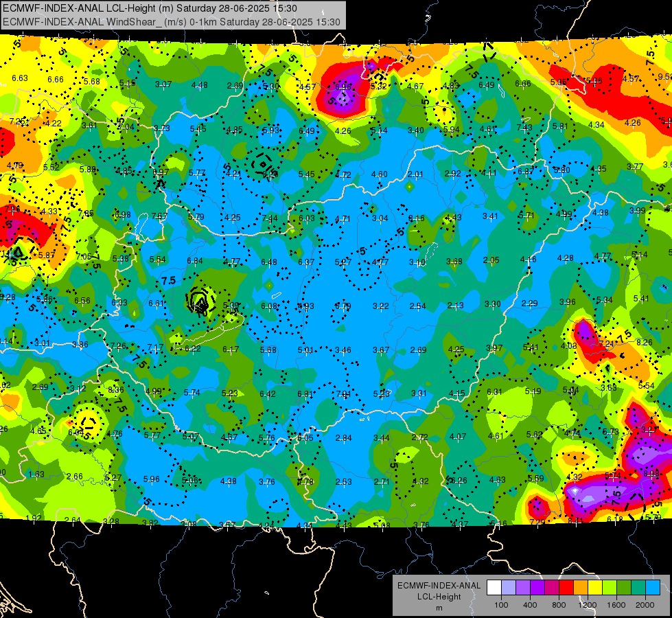The image size is (672, 618).
Task: Click the wind shear value 2.01
Action: coord(415,174)
